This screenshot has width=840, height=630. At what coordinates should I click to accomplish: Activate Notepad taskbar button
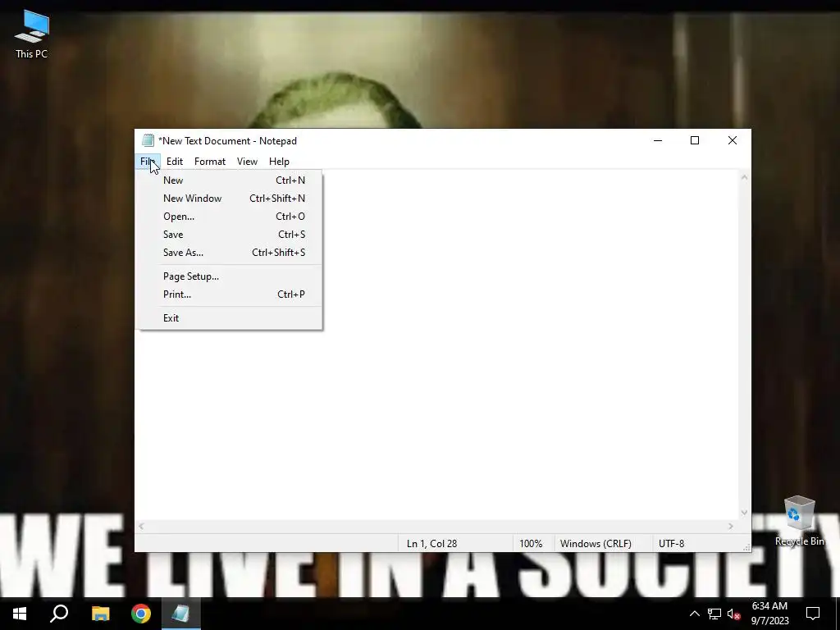point(180,614)
